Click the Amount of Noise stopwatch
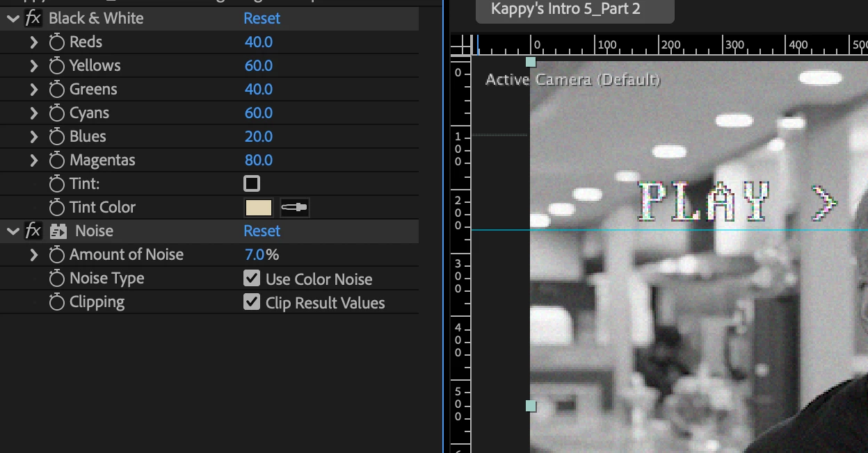 pyautogui.click(x=57, y=255)
